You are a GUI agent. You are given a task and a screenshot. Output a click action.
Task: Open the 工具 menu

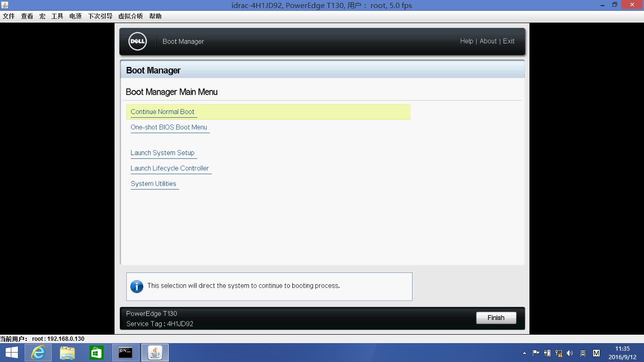57,16
